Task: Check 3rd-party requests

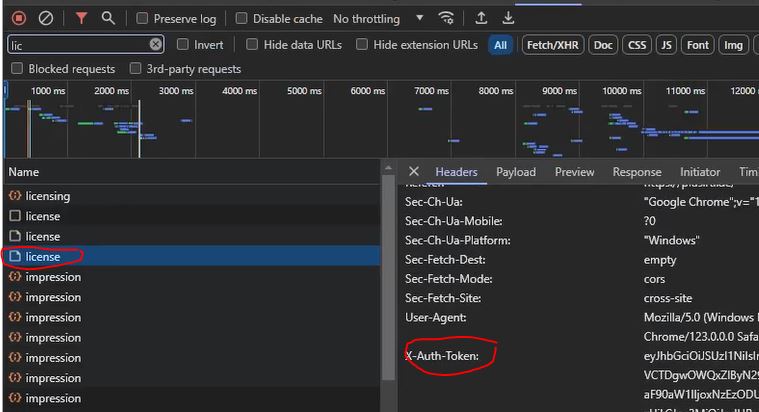Action: tap(136, 68)
